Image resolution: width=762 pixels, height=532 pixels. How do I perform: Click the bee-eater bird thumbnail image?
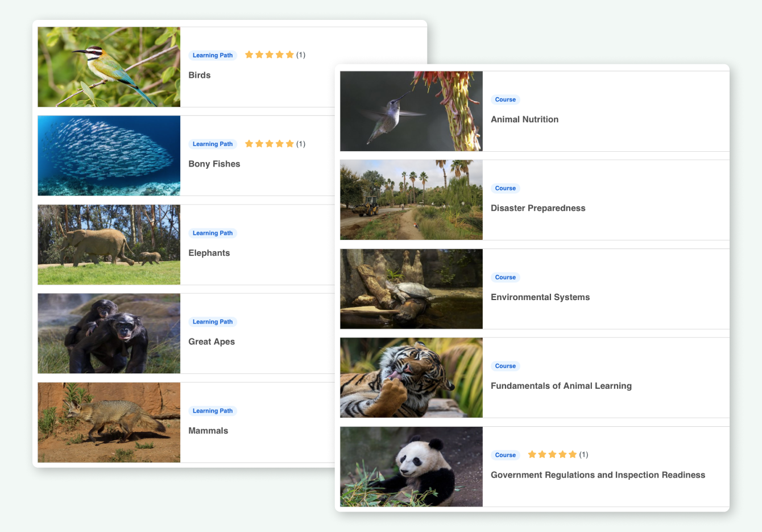click(x=109, y=67)
